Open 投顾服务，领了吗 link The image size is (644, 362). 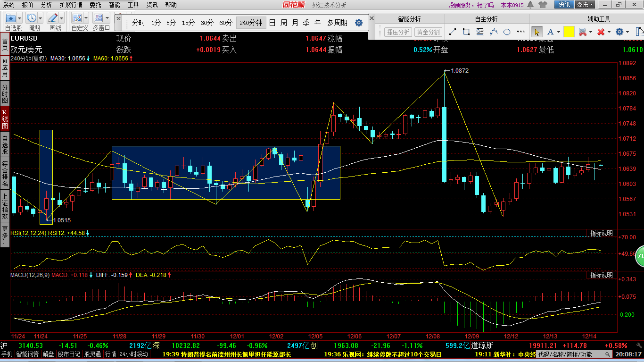(471, 5)
